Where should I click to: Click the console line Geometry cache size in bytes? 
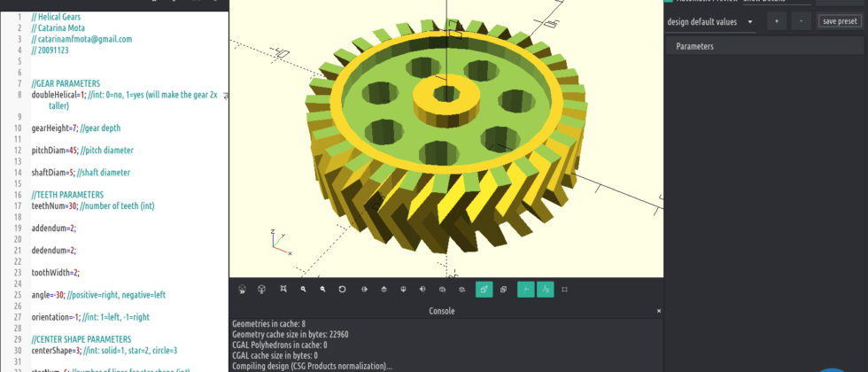point(291,334)
